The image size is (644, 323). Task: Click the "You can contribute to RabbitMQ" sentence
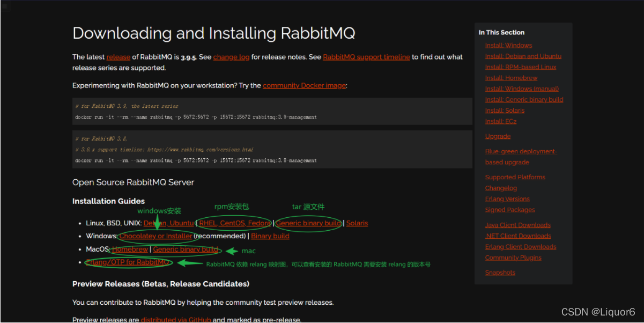coord(203,303)
